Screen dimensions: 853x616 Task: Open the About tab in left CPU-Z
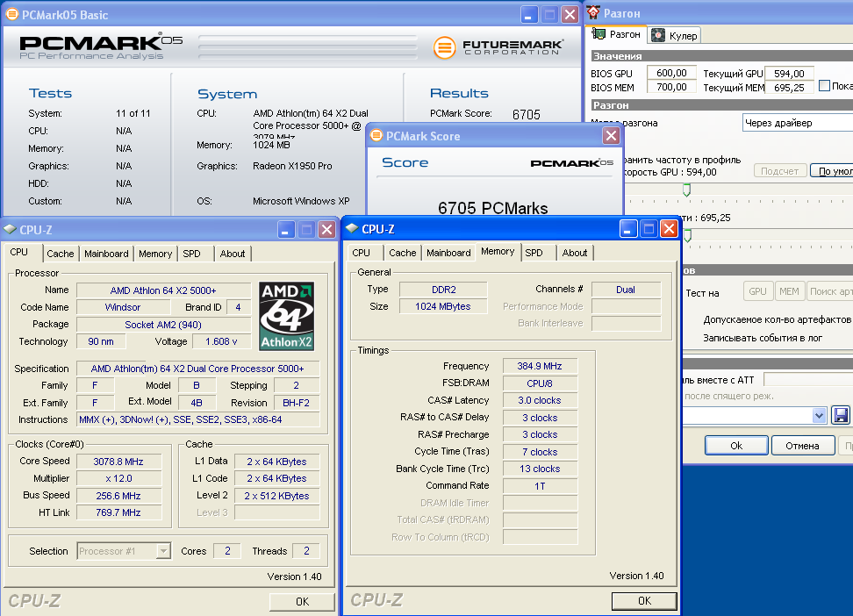(233, 254)
